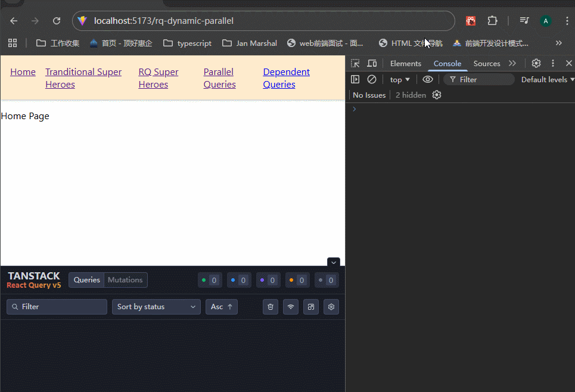This screenshot has width=575, height=392.
Task: Click the TanStack query Filter field
Action: tap(57, 307)
